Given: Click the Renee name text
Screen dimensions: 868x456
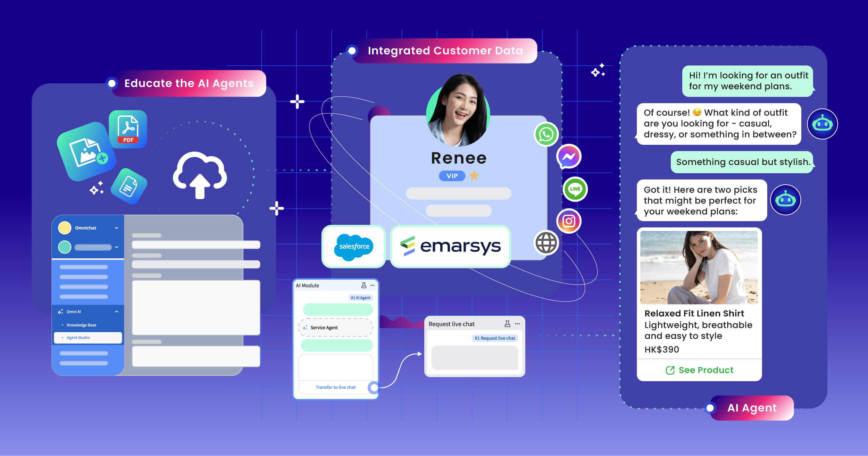Looking at the screenshot, I should [459, 158].
